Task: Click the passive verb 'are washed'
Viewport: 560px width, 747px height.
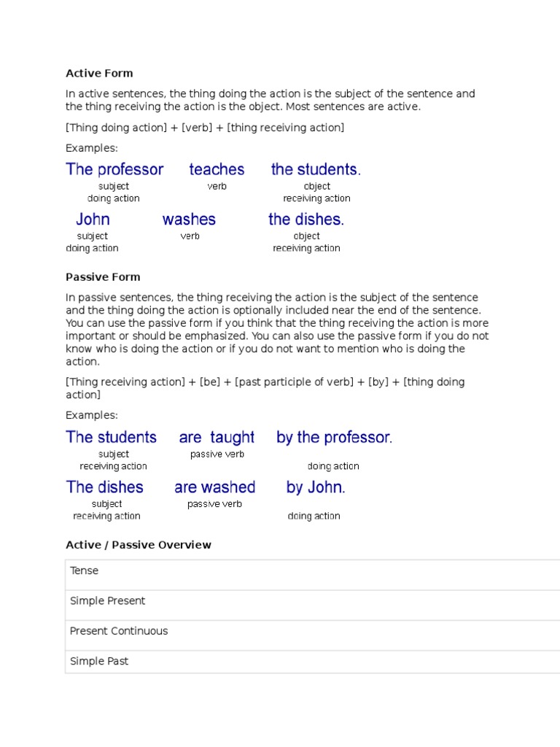Action: point(214,487)
